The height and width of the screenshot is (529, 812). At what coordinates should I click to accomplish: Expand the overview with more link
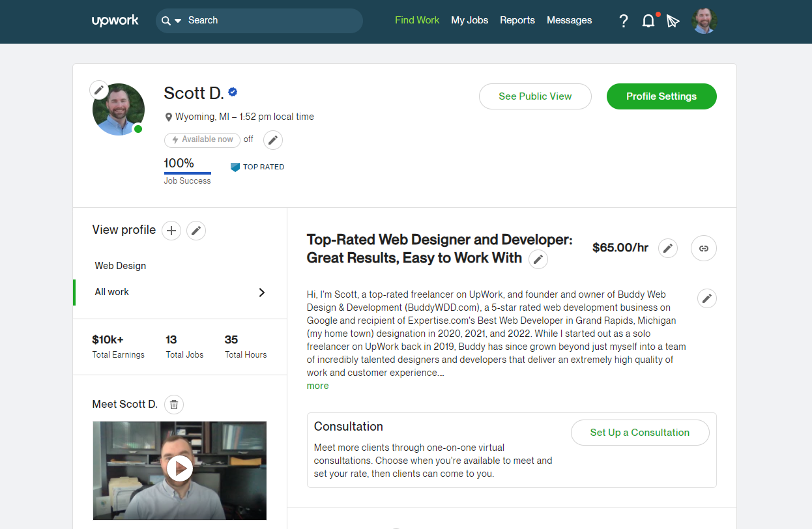coord(318,386)
